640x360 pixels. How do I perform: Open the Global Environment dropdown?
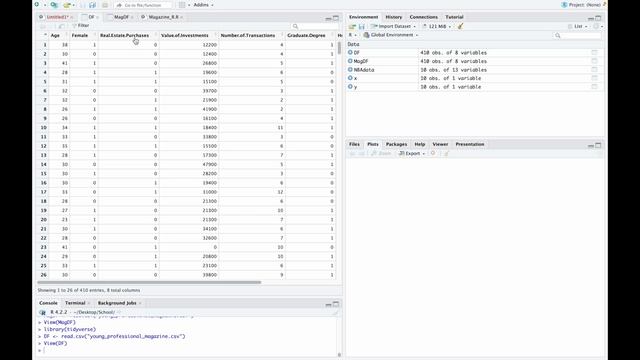(391, 35)
